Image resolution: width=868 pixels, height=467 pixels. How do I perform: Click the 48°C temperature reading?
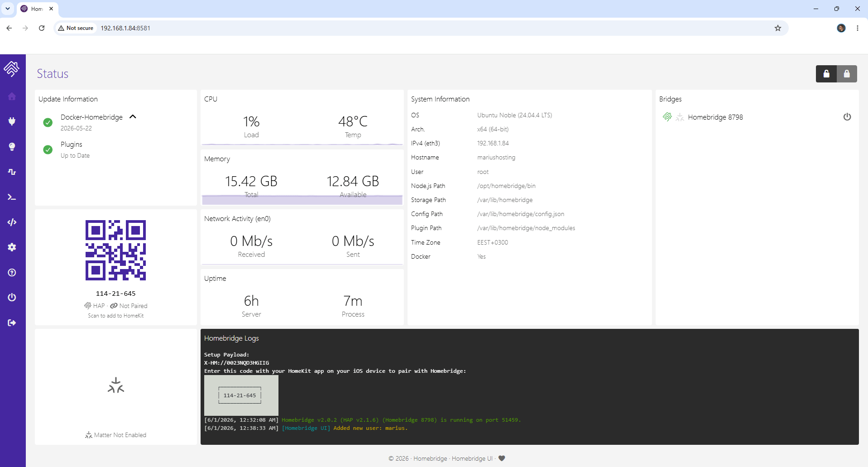click(353, 121)
